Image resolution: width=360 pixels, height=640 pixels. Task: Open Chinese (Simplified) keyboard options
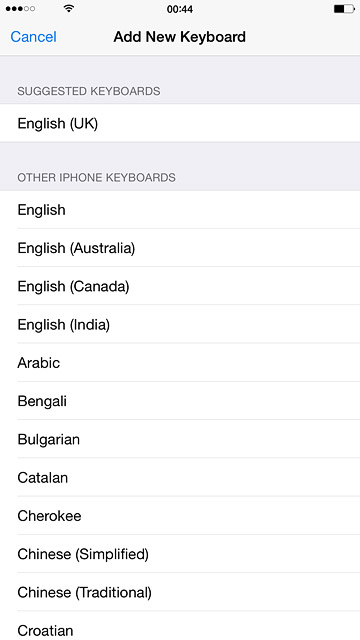coord(180,554)
